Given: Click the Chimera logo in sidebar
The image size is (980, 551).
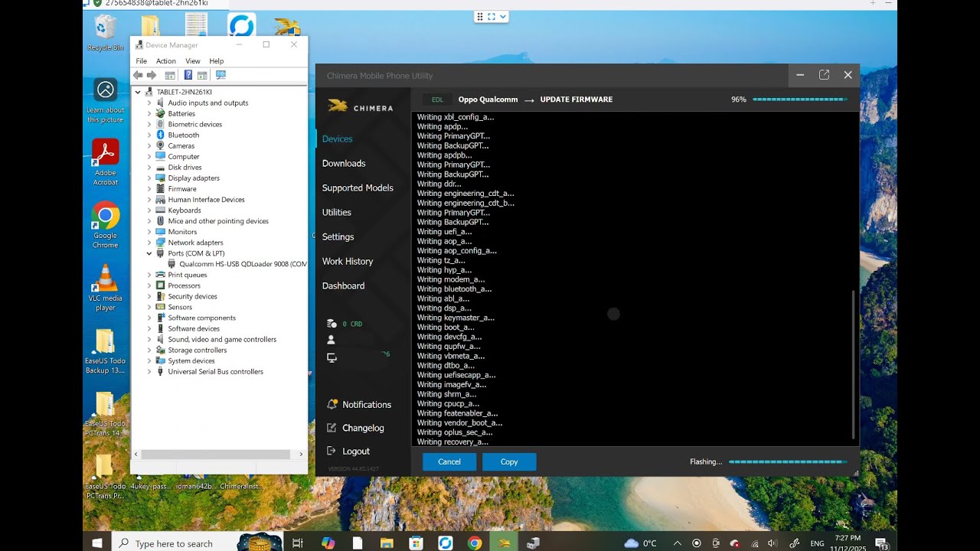Looking at the screenshot, I should click(x=360, y=107).
